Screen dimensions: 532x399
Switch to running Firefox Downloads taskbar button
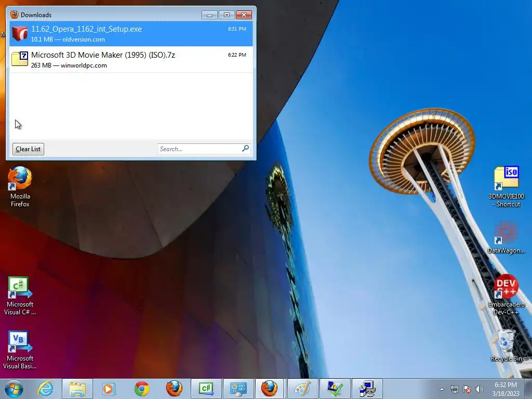coord(270,389)
